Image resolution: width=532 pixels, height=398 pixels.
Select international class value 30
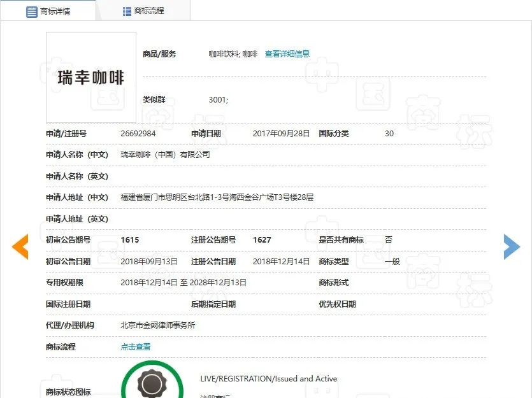click(389, 134)
